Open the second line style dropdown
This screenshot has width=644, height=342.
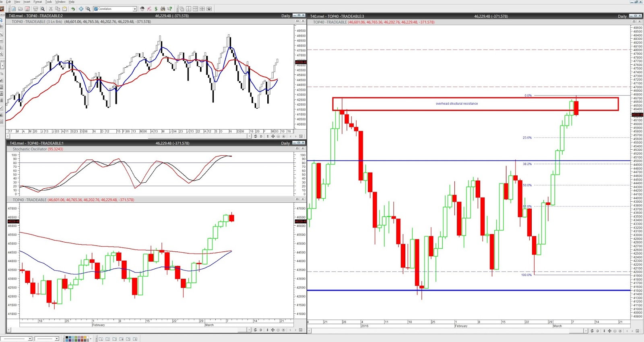(57, 339)
